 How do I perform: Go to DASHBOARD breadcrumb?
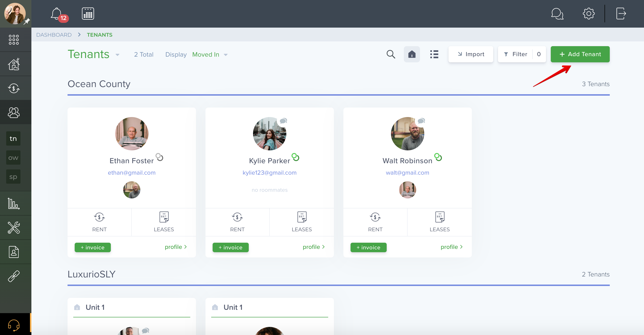click(54, 35)
